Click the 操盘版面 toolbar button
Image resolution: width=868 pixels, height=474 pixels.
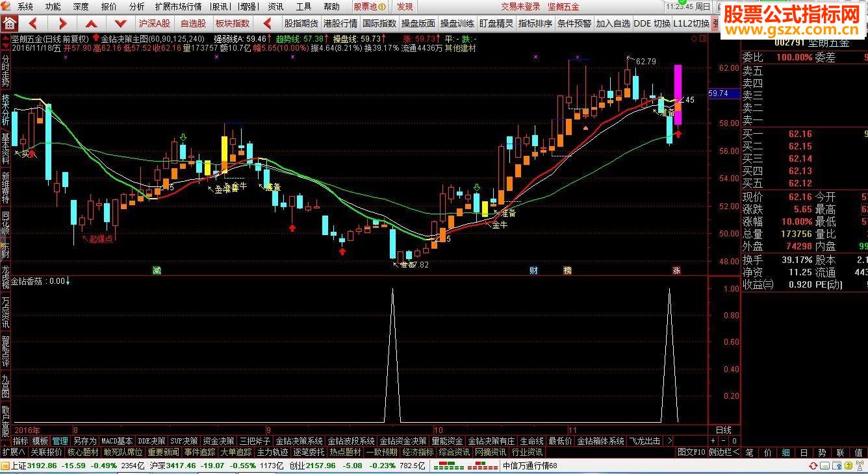pyautogui.click(x=418, y=23)
